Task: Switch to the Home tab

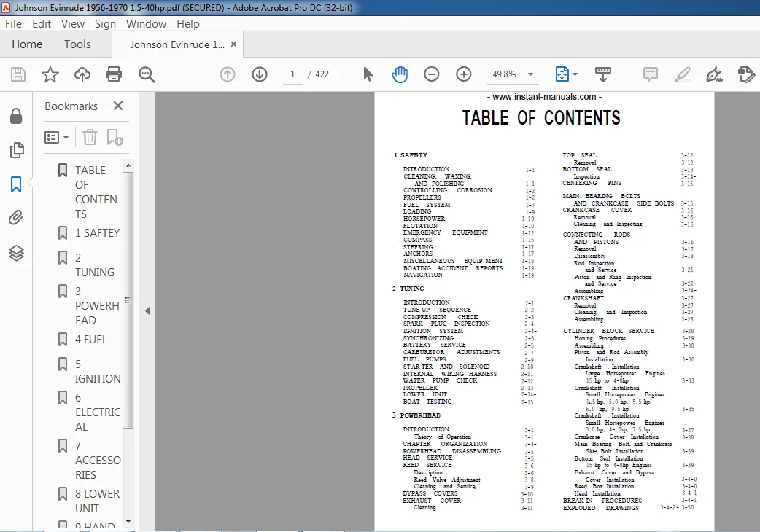Action: [27, 44]
